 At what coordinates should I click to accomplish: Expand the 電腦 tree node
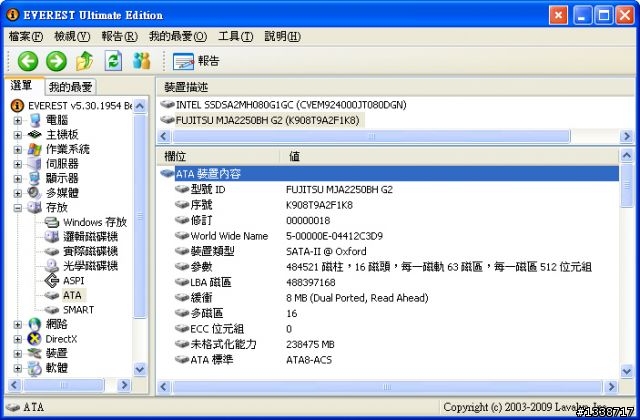tap(18, 120)
